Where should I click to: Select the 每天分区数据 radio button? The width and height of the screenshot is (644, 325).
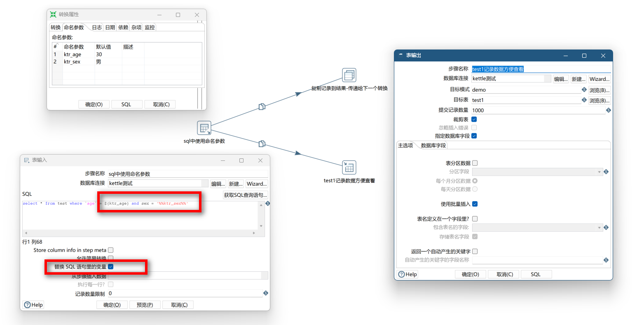coord(474,189)
